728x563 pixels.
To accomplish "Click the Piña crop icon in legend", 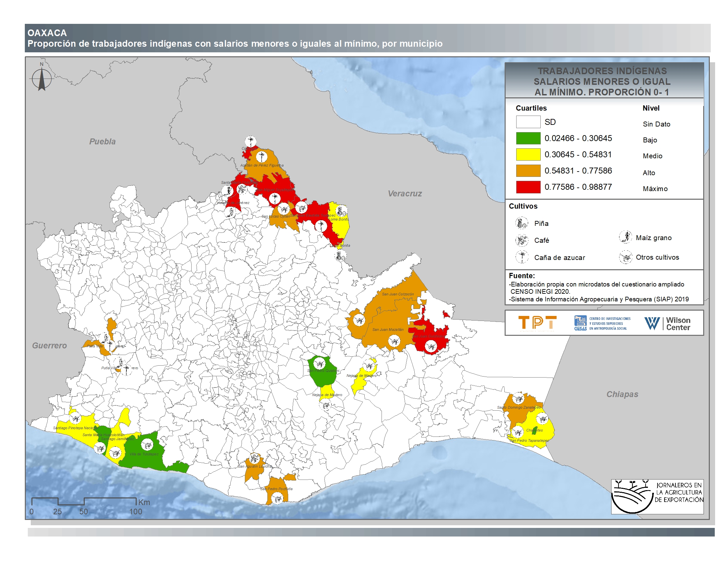I will pos(521,223).
